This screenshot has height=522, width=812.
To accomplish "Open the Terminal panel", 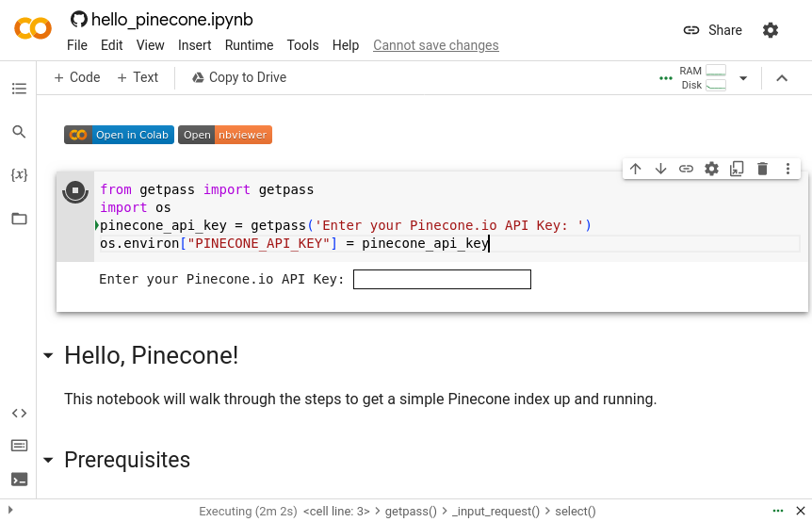I will click(19, 479).
